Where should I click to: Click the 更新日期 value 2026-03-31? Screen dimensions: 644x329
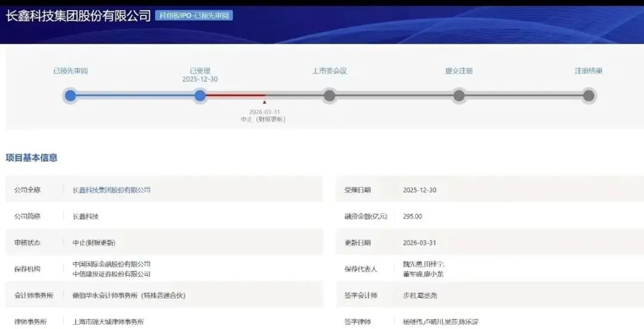click(x=419, y=242)
